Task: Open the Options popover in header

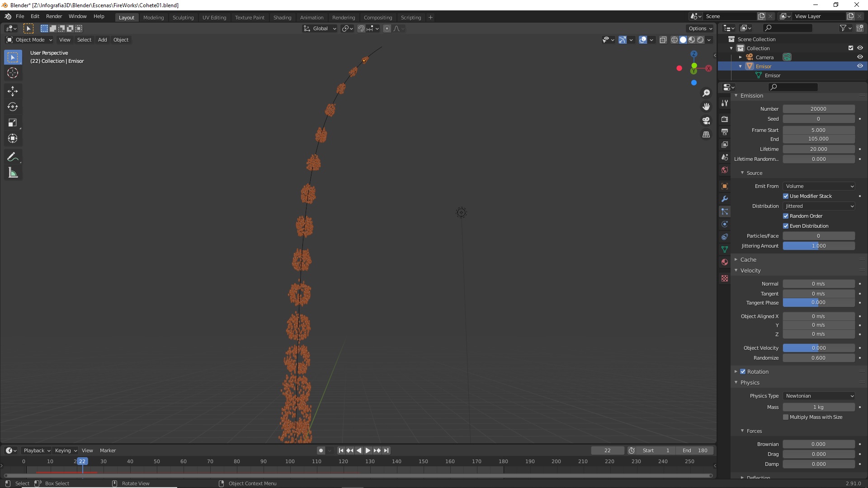Action: click(700, 28)
